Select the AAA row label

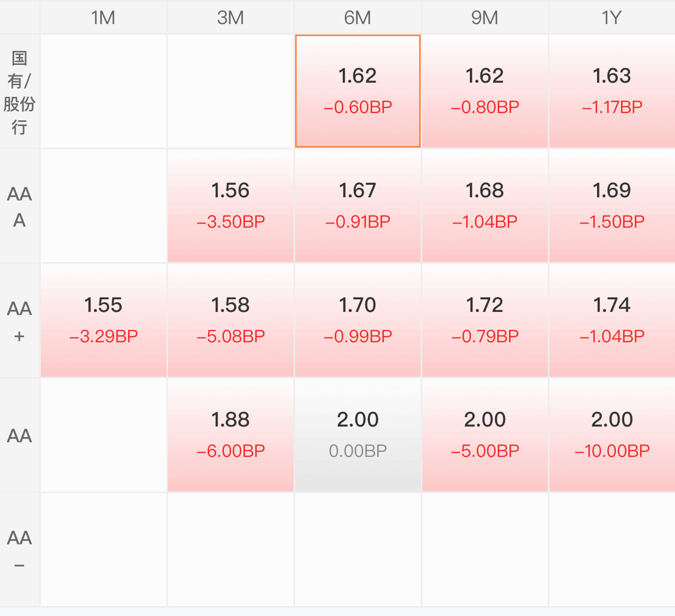tap(19, 206)
